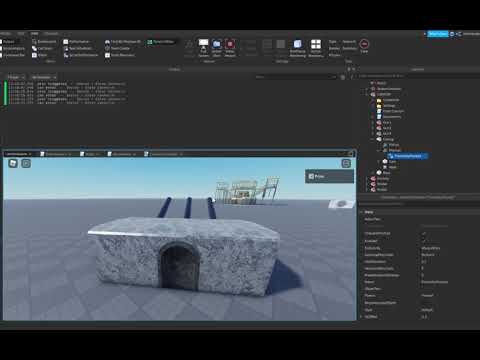Toggle the RequiresLineOfSight property checkbox
Screen dimensions: 480x360
[424, 303]
